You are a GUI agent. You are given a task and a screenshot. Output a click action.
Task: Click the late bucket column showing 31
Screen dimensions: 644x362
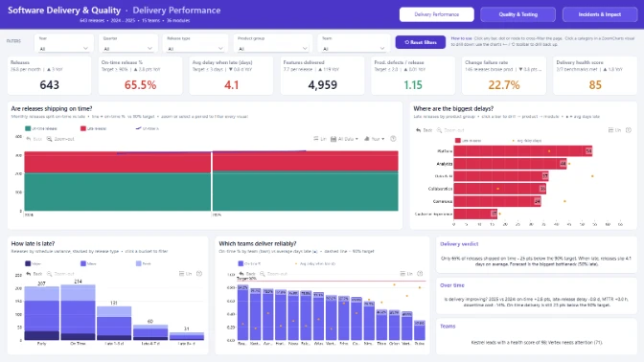(187, 336)
